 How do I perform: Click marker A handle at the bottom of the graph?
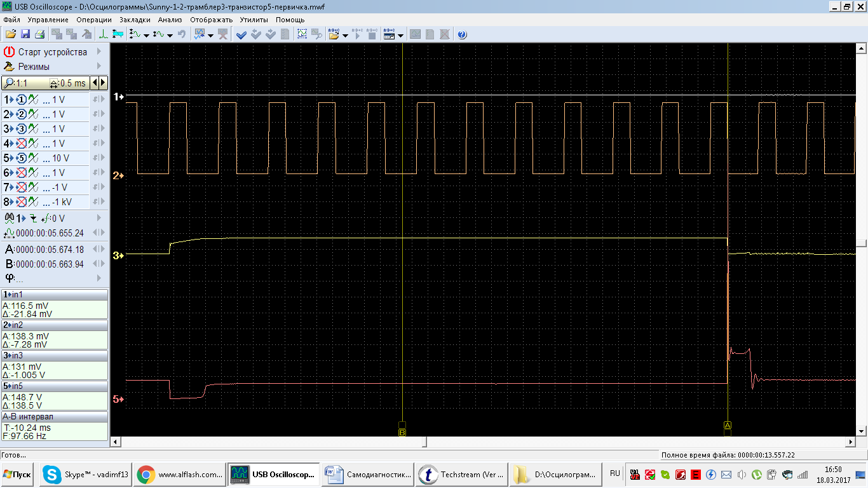(x=728, y=425)
